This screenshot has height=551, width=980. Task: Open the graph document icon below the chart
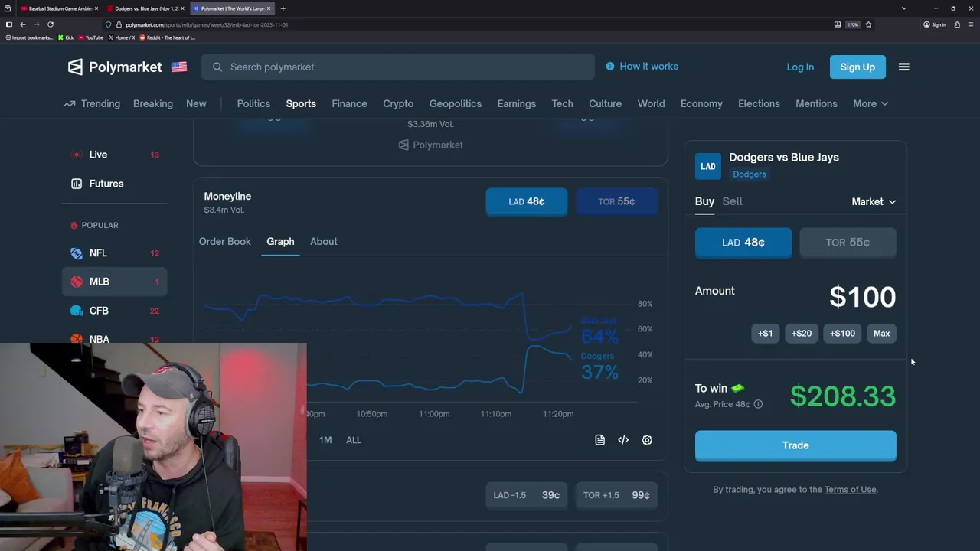599,440
